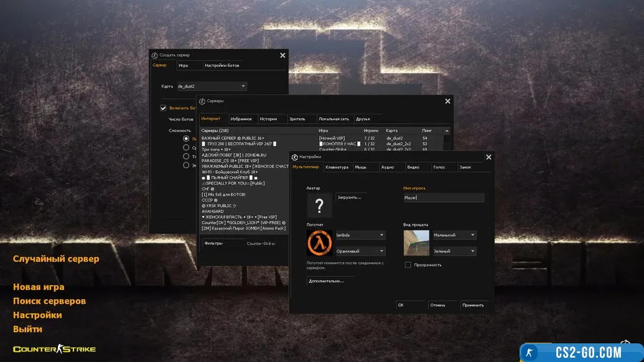644x362 pixels.
Task: Click the CS2-GO.COM watermark logo icon
Action: click(x=530, y=352)
